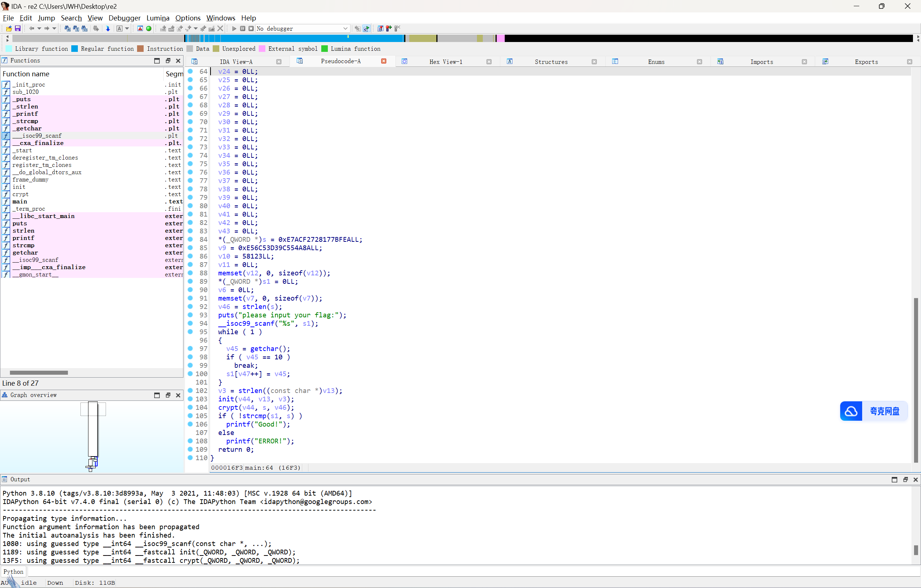Click the red warning triangle icon
921x588 pixels.
[x=140, y=29]
